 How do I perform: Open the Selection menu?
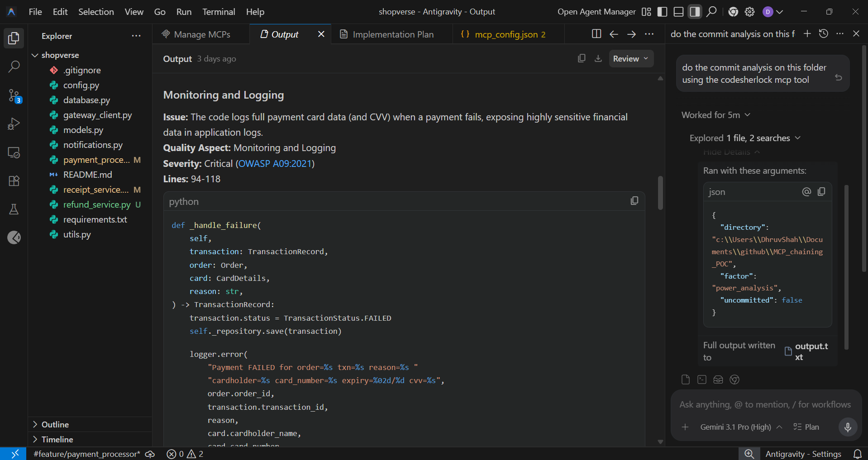click(x=96, y=12)
